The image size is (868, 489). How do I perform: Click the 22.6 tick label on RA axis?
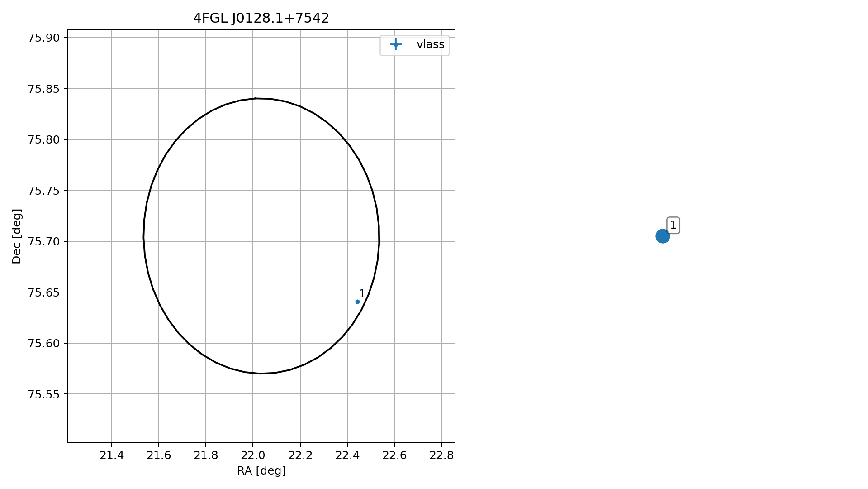point(394,455)
